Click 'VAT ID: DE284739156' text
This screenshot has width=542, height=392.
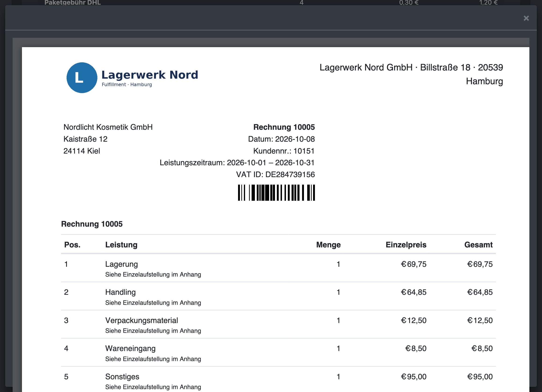275,175
